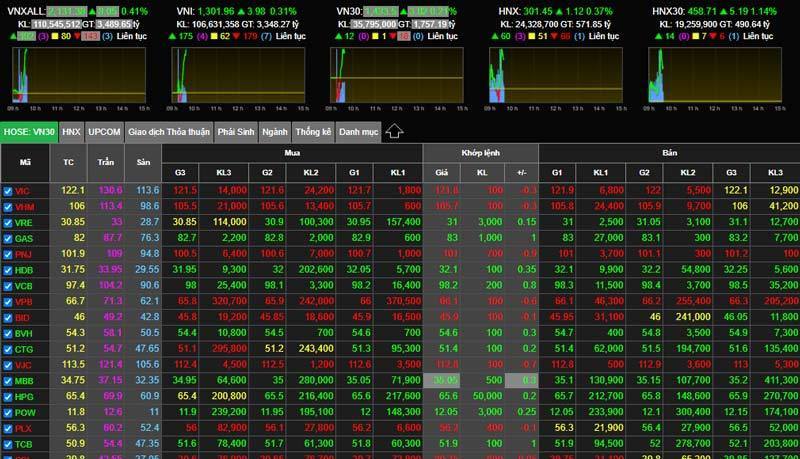Click the Mã column header

pyautogui.click(x=25, y=162)
